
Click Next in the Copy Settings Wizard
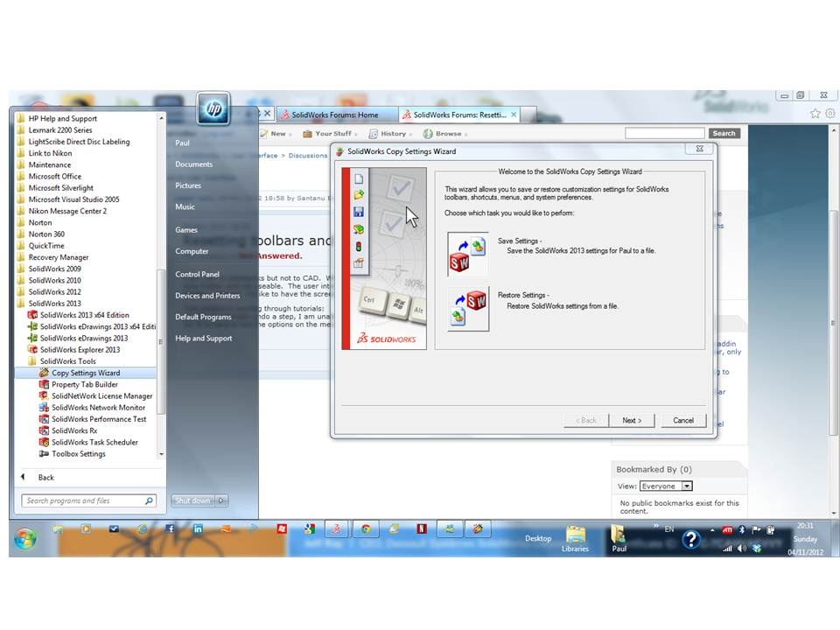pyautogui.click(x=632, y=421)
